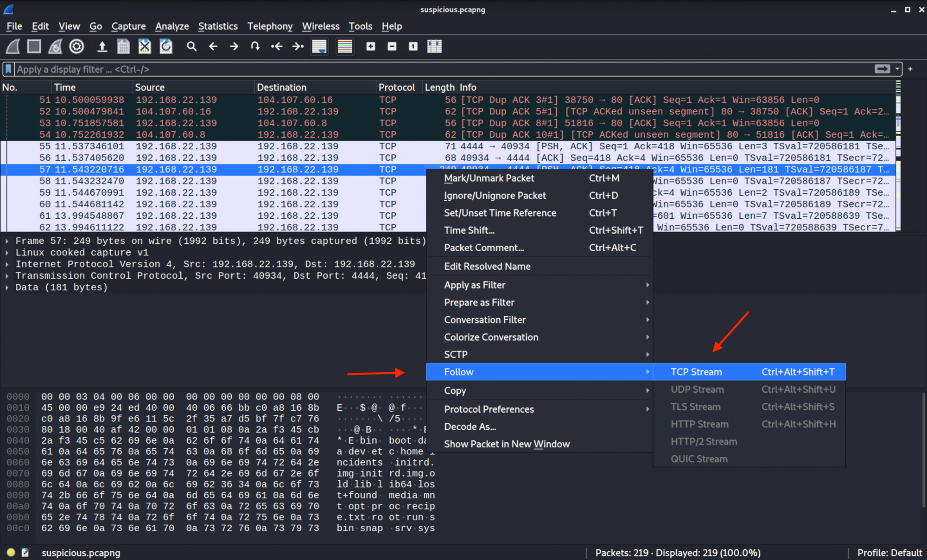Image resolution: width=927 pixels, height=560 pixels.
Task: Toggle packet list colorization
Action: tap(345, 46)
